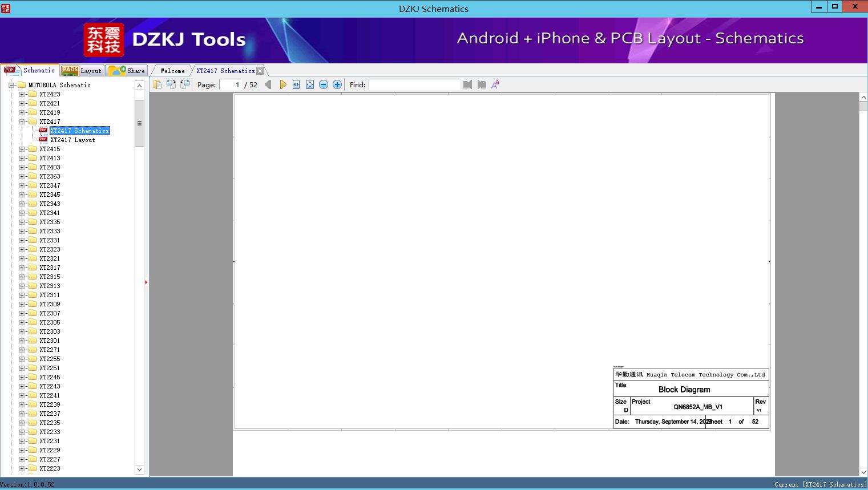Go to the previous page arrow
The image size is (868, 490).
tap(268, 84)
